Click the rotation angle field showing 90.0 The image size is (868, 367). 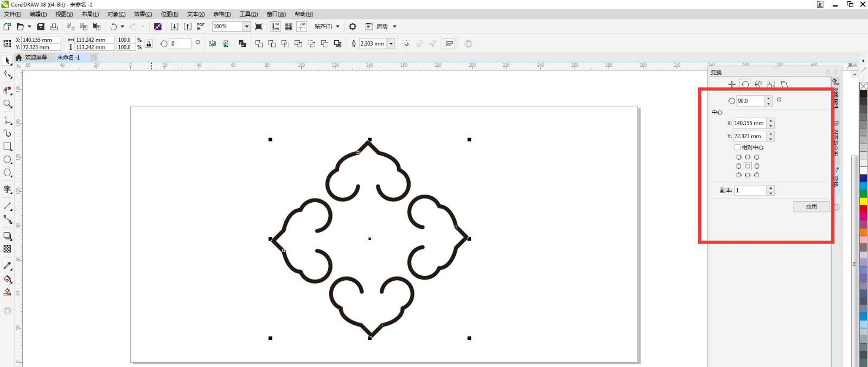[750, 101]
